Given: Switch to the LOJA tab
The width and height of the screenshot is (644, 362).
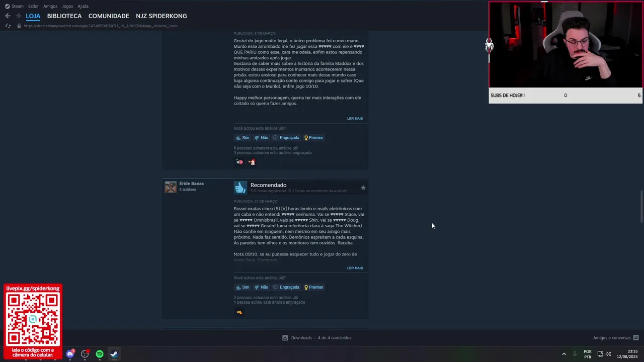Looking at the screenshot, I should 33,16.
